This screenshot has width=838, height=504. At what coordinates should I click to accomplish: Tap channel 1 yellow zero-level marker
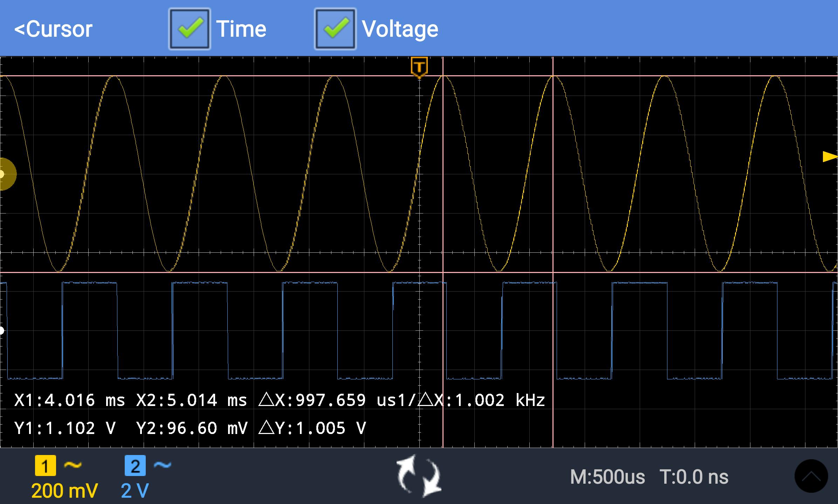pyautogui.click(x=7, y=174)
